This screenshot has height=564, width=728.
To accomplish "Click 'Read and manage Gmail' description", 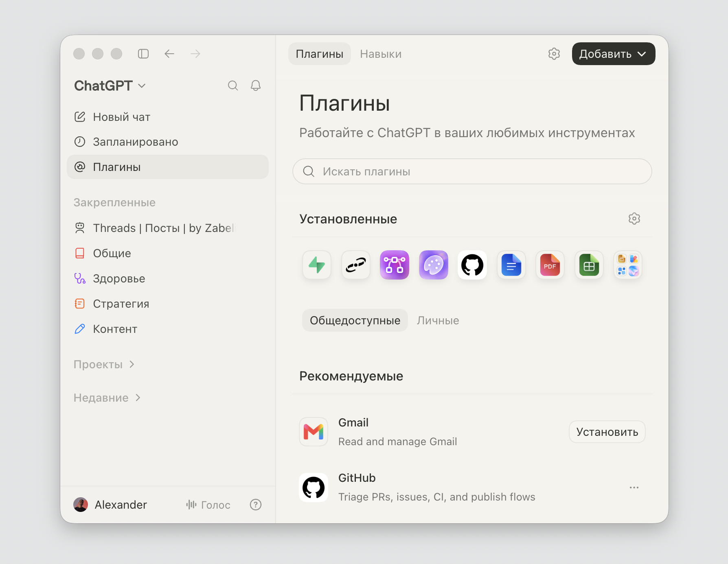I will pyautogui.click(x=397, y=442).
